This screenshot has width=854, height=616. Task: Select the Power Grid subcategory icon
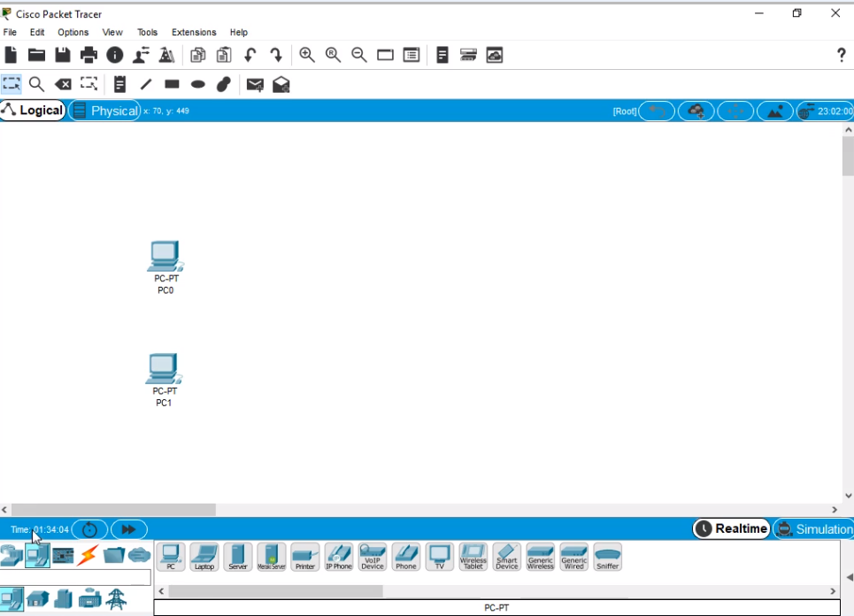(116, 599)
